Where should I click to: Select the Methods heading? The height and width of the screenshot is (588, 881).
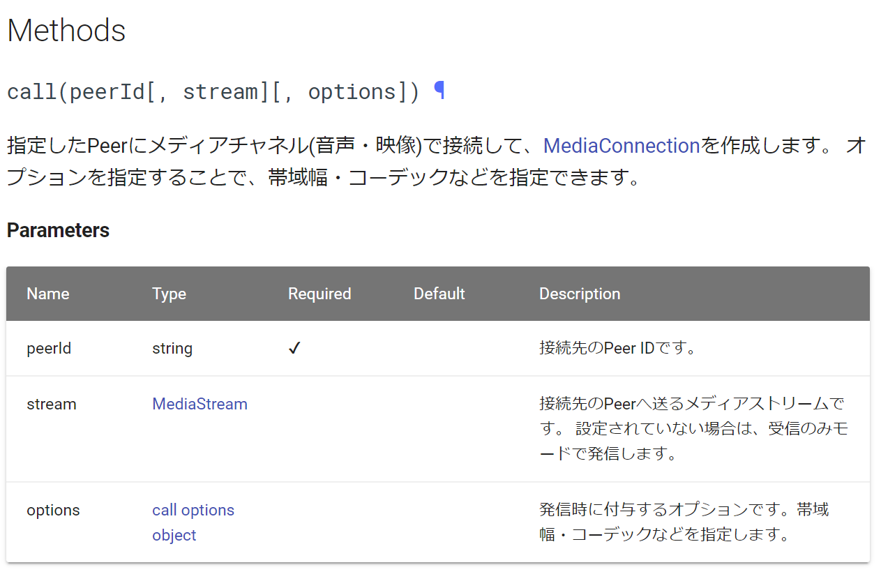click(x=66, y=30)
